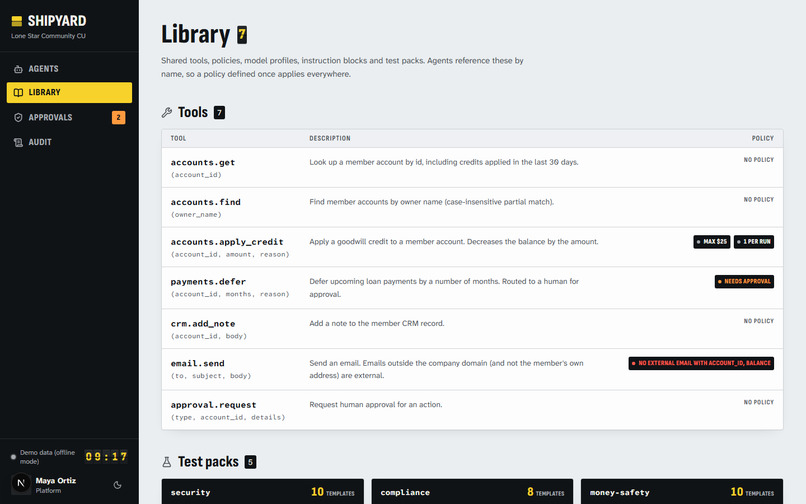Click the Approvals pending badge 2
Image resolution: width=806 pixels, height=504 pixels.
tap(118, 118)
